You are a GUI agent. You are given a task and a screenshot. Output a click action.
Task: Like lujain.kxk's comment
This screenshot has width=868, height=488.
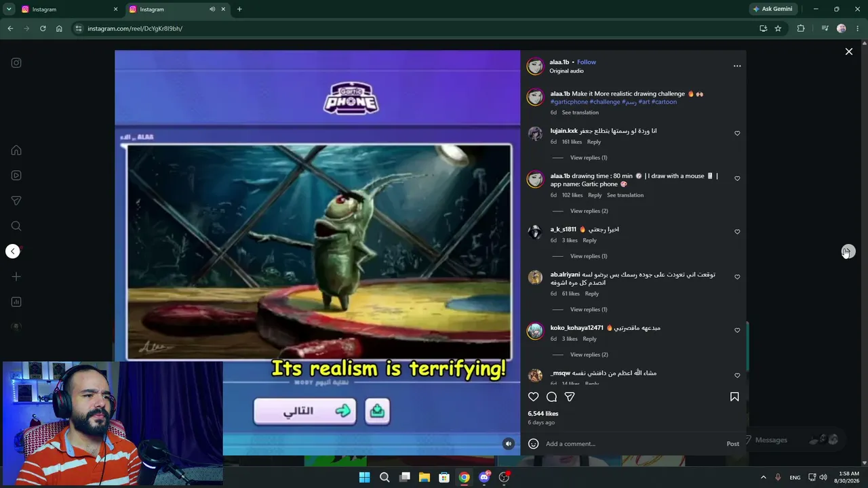pyautogui.click(x=737, y=134)
